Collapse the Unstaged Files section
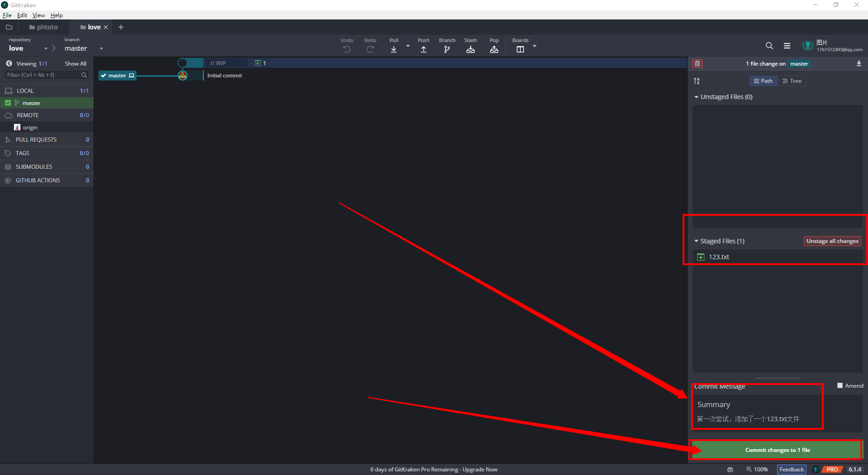The width and height of the screenshot is (868, 475). 697,97
